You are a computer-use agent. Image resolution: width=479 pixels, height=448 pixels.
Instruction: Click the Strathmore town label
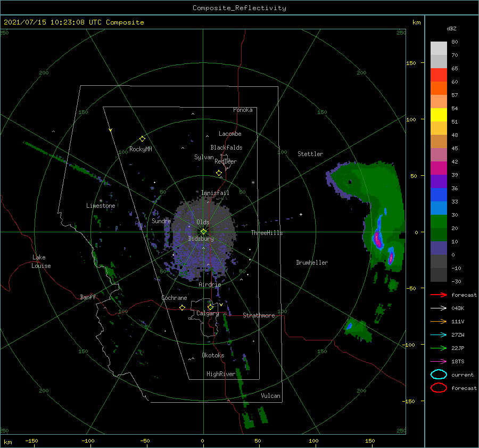[x=259, y=315]
